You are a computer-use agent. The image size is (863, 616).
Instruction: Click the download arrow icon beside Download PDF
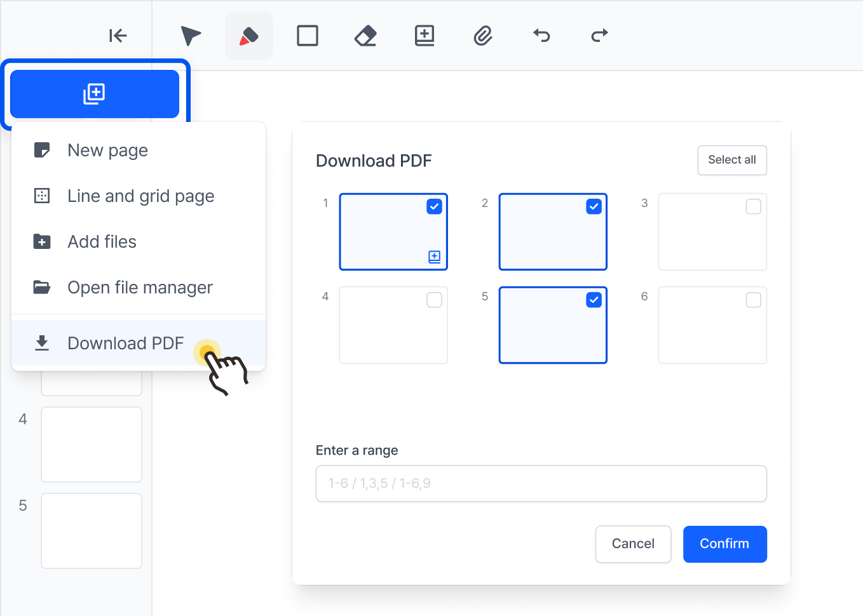click(42, 343)
